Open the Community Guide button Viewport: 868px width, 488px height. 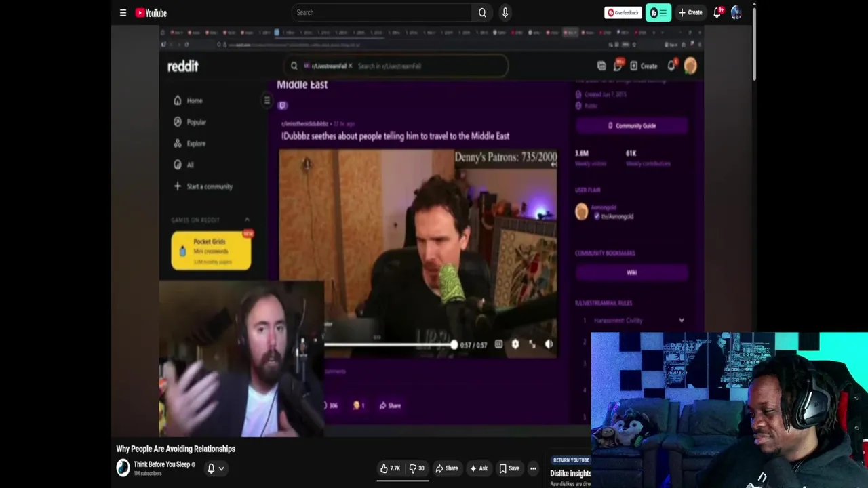[x=631, y=125]
